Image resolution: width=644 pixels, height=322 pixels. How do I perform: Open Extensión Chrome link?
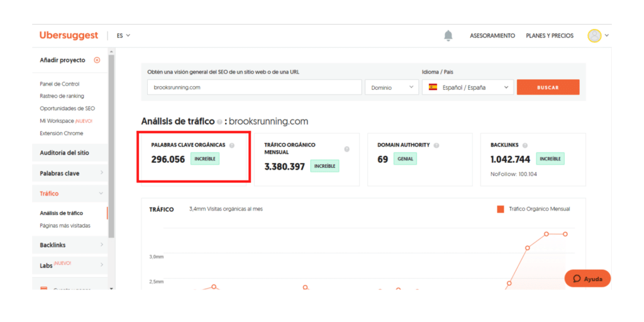tap(61, 133)
